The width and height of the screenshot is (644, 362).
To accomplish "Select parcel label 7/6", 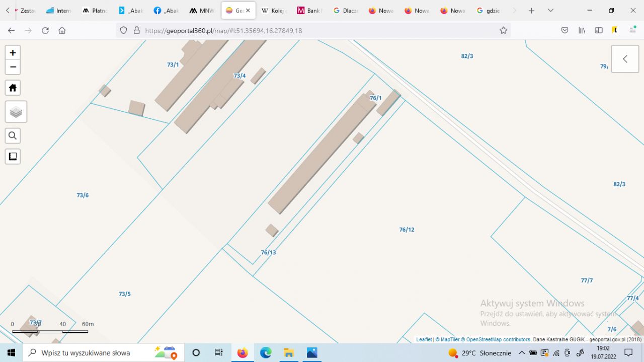I will [612, 329].
